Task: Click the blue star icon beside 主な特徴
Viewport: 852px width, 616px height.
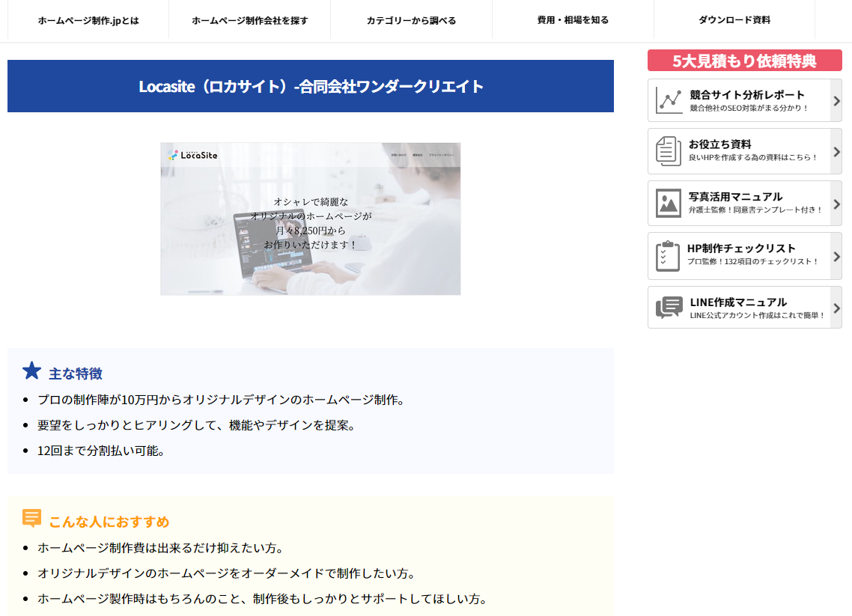Action: click(32, 371)
